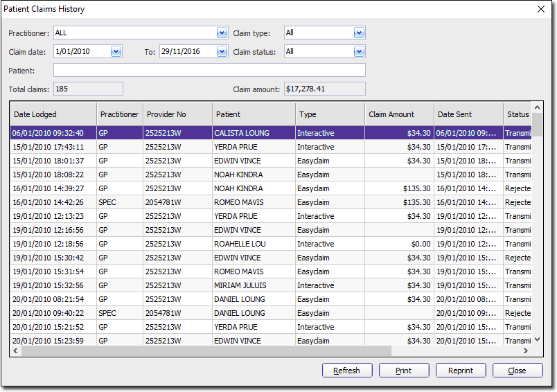Sort by Date Lodged column header
The width and height of the screenshot is (557, 392).
pos(53,114)
